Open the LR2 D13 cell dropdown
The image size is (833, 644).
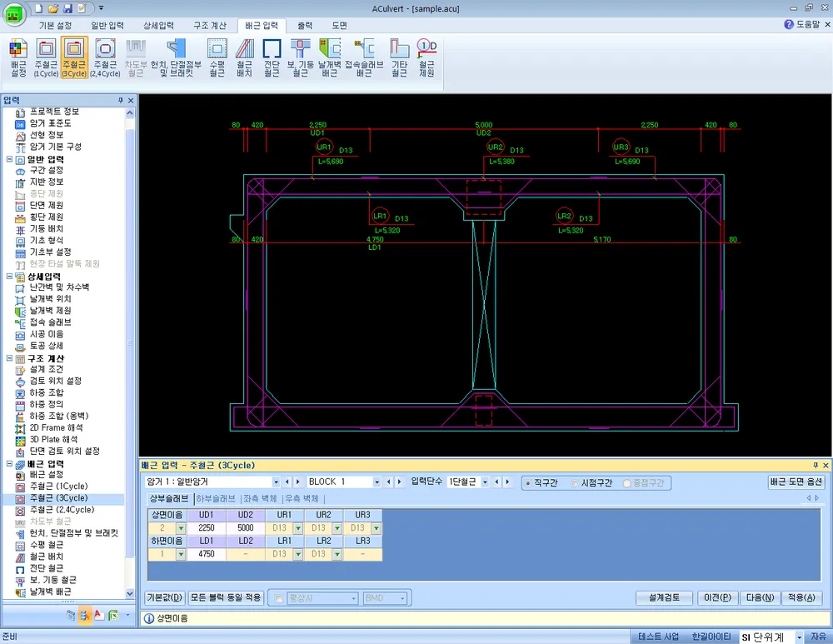[337, 554]
